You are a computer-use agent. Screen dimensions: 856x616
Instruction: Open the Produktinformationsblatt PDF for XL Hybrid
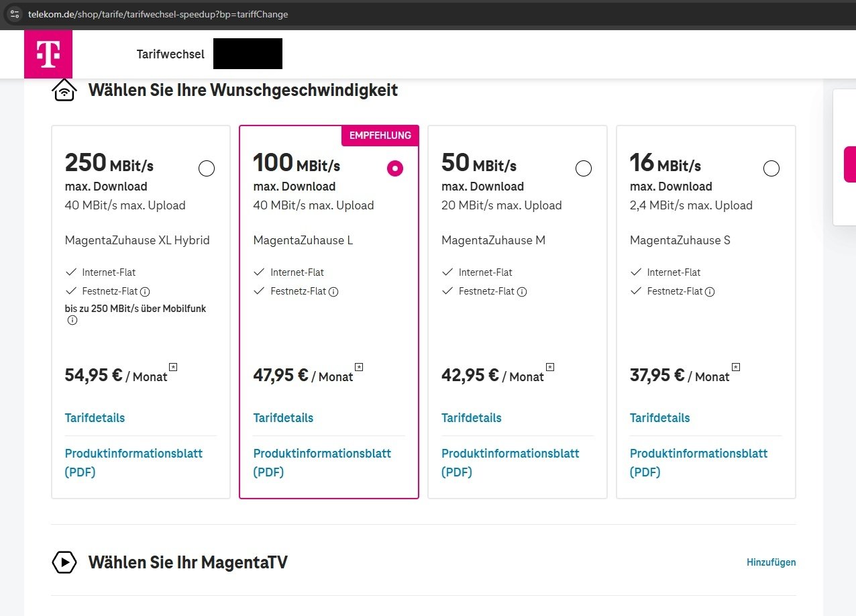(133, 462)
